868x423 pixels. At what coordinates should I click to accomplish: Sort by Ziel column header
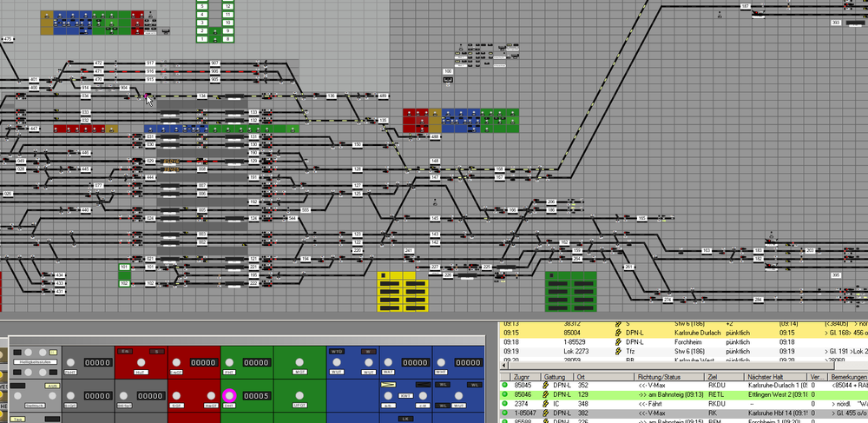(x=725, y=376)
